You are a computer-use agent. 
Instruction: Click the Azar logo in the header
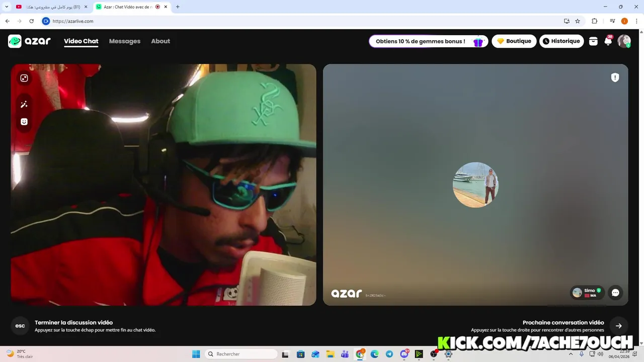[29, 41]
